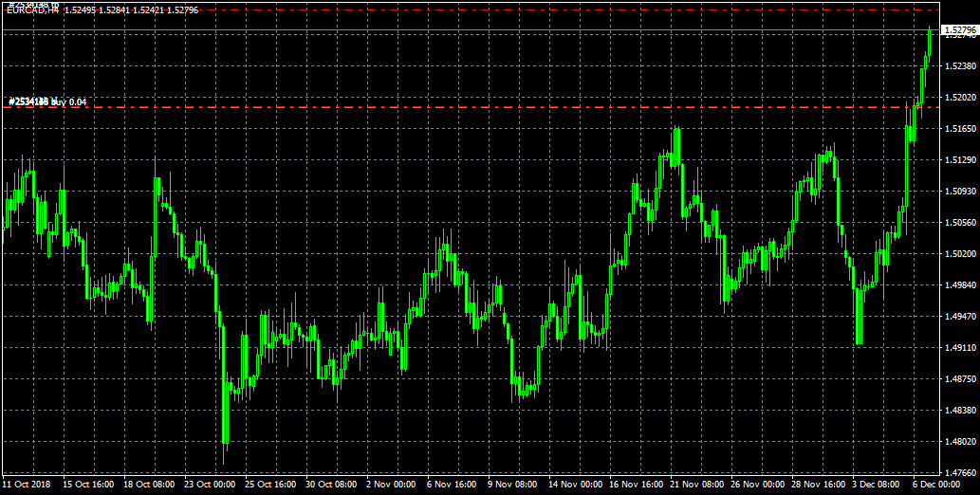The image size is (980, 495).
Task: Select the buy 0.04 order line label
Action: [47, 101]
